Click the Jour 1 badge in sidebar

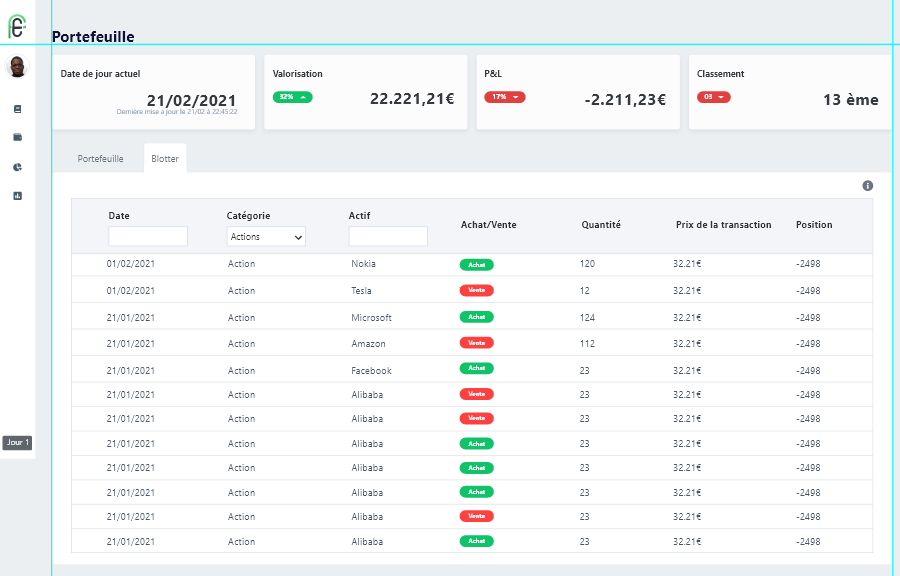click(x=17, y=443)
